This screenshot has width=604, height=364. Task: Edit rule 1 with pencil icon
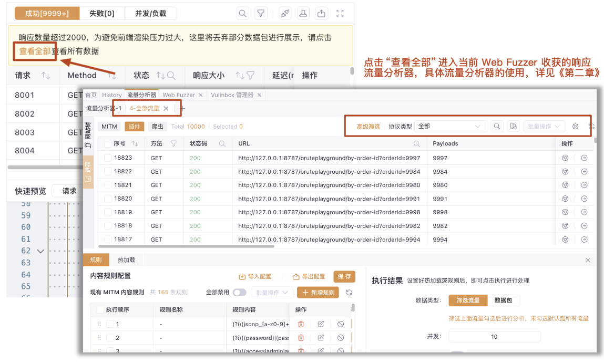pos(321,324)
